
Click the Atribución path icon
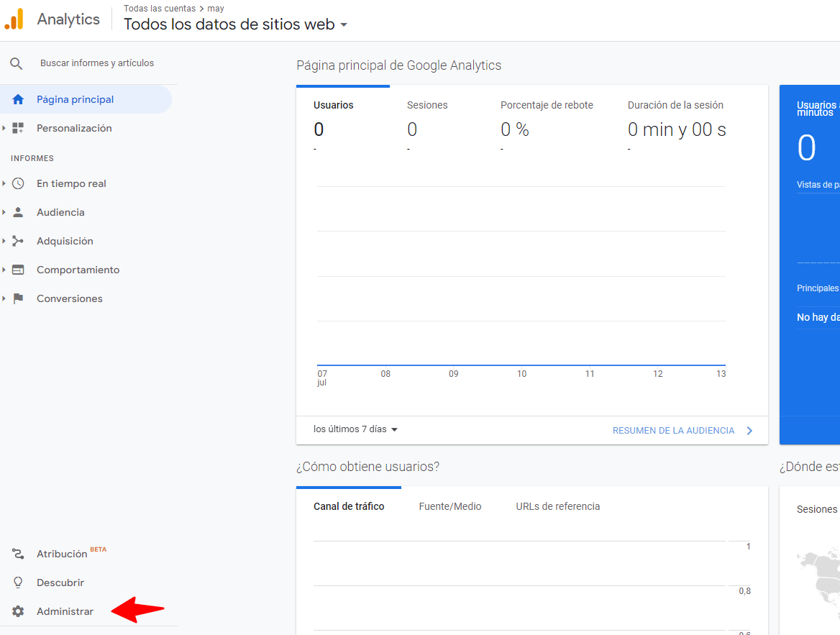pos(18,554)
